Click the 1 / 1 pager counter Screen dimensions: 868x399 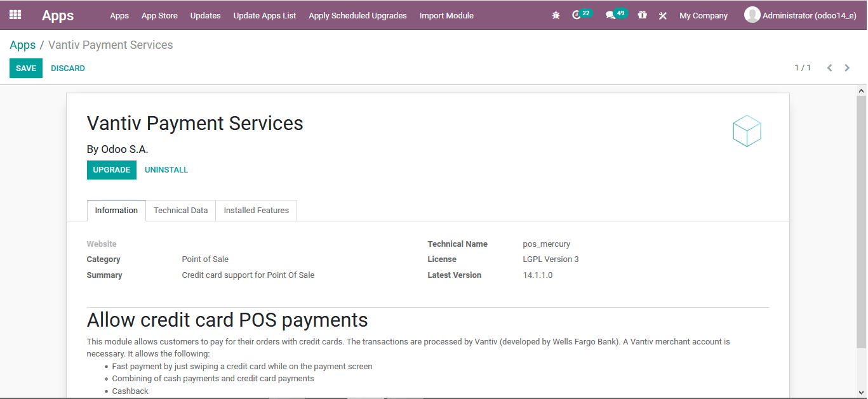[x=803, y=67]
